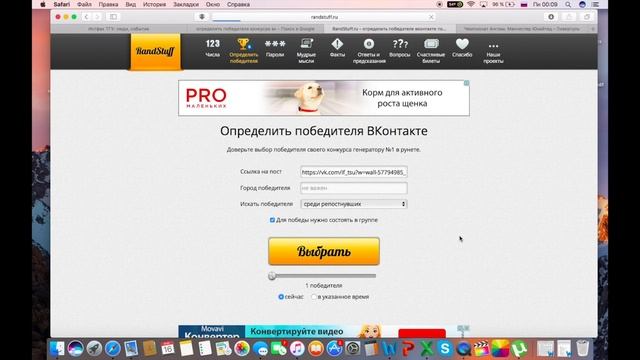
Task: Open Photos app in the Dock
Action: (242, 349)
